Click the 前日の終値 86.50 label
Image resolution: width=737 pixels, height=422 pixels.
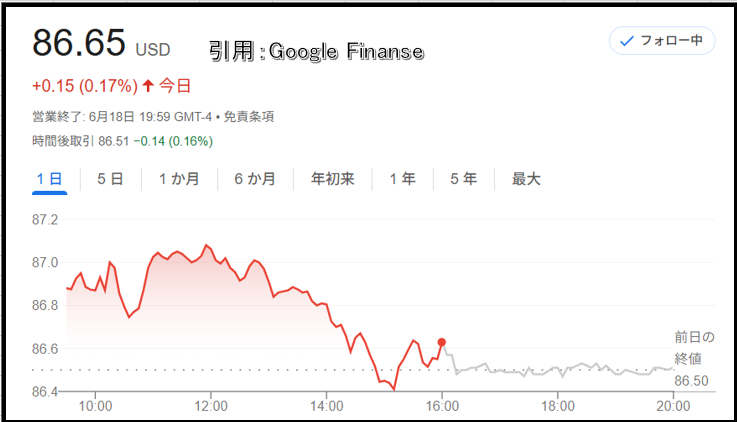pyautogui.click(x=694, y=359)
